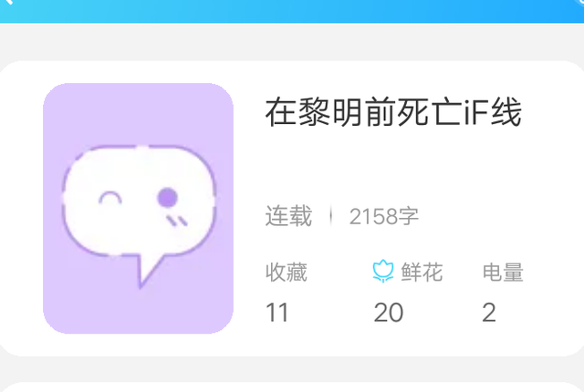Tap the divider between 连载 and 2158字
This screenshot has height=392, width=584.
point(330,216)
